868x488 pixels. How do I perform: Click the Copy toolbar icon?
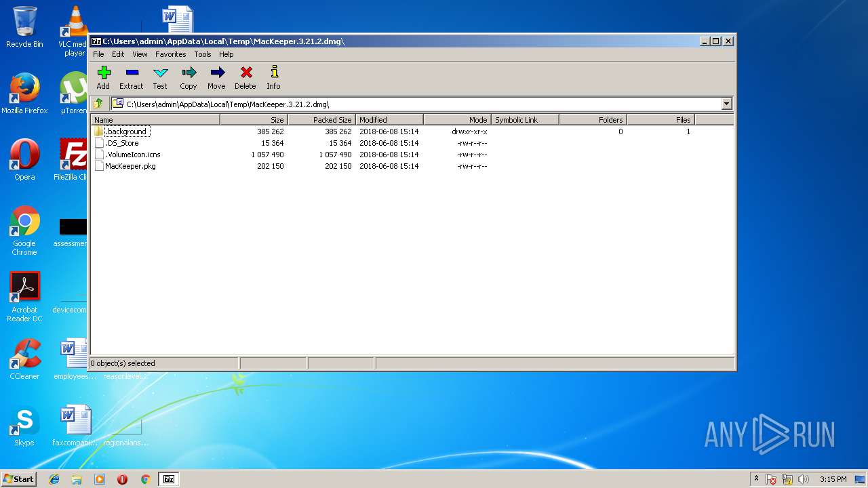tap(189, 77)
